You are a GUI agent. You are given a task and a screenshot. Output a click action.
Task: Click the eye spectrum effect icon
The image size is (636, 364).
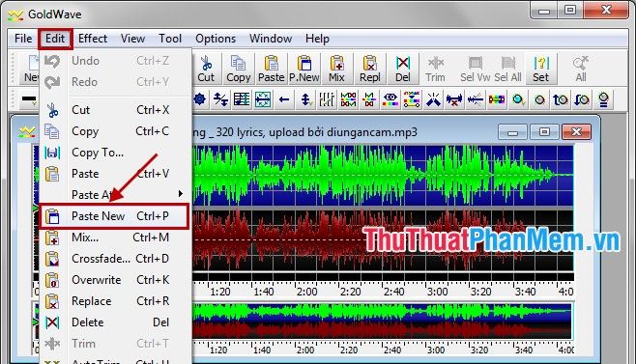point(390,99)
